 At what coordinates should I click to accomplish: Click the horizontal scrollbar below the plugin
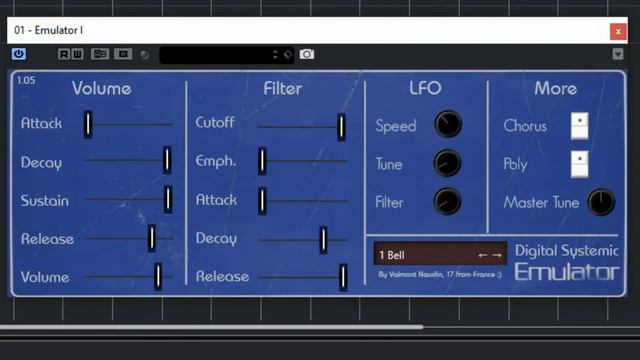click(x=211, y=327)
